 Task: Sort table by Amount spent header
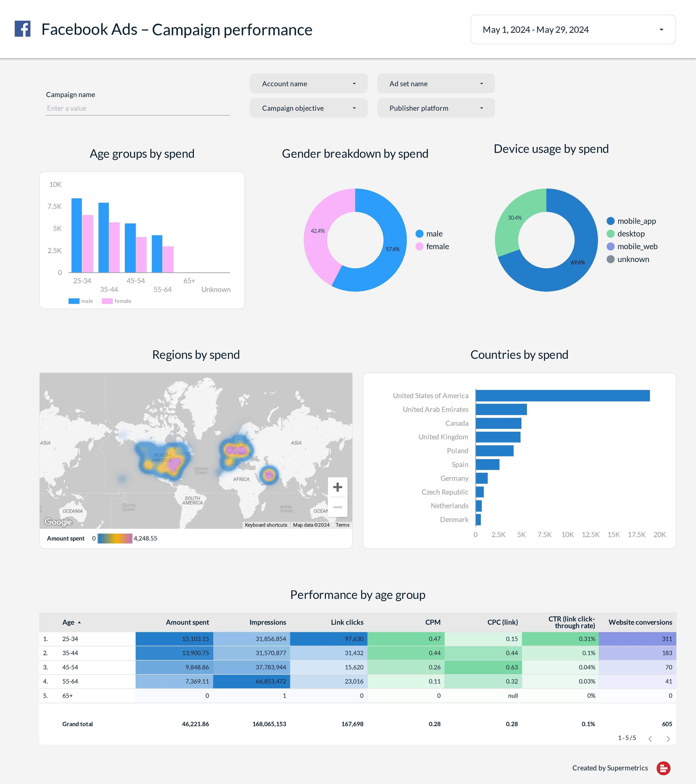[x=187, y=622]
